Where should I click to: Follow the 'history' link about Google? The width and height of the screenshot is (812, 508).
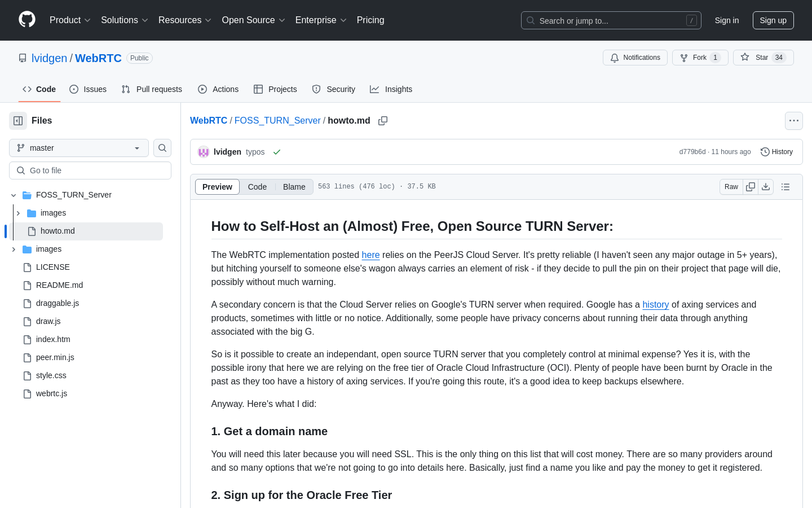click(655, 305)
